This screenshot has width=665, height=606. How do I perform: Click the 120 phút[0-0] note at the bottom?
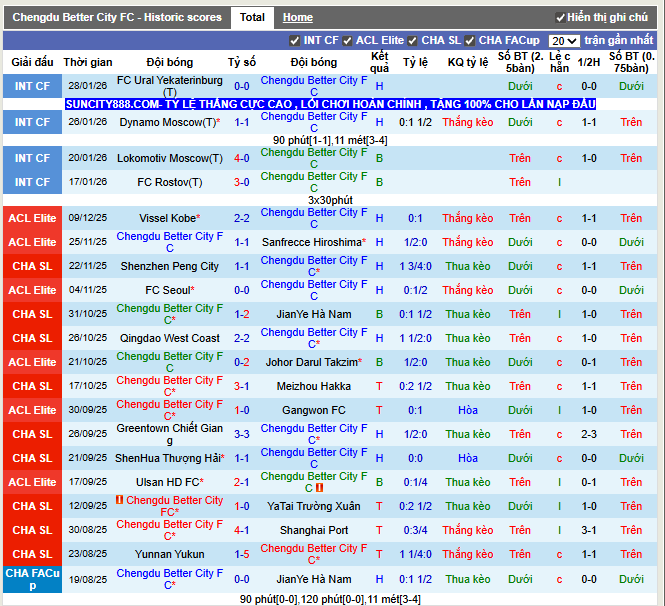click(332, 599)
